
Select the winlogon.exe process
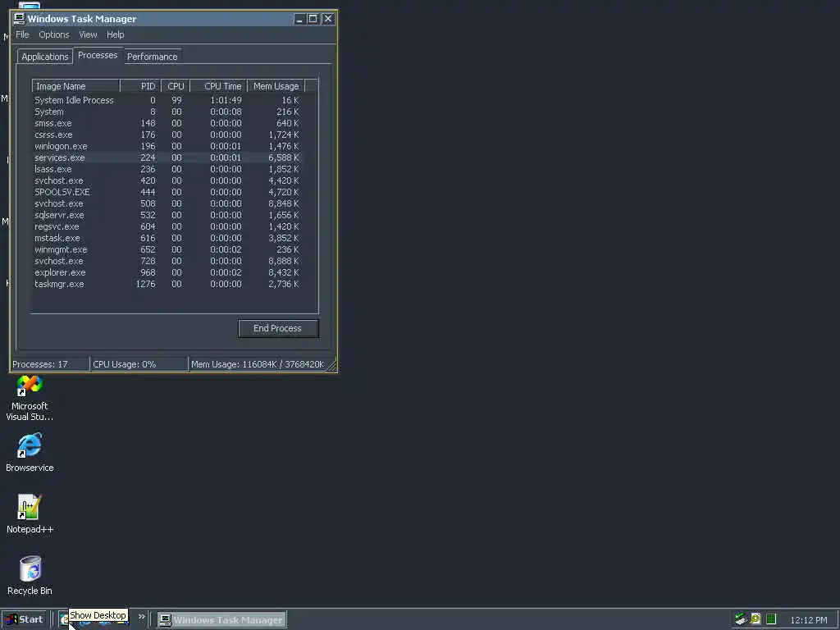coord(167,146)
